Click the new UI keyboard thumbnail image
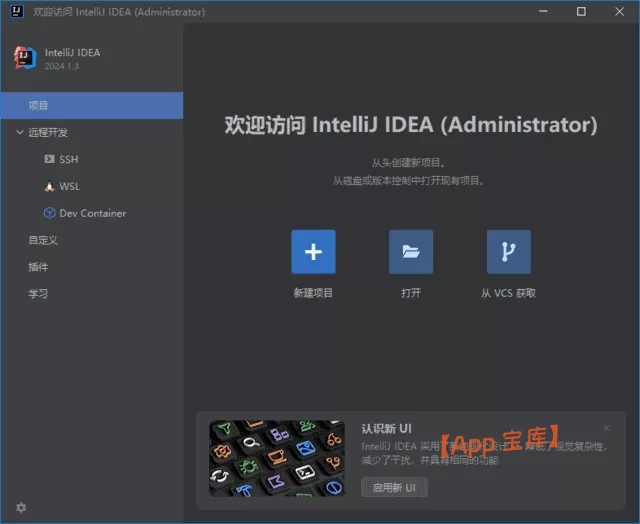 [x=277, y=458]
